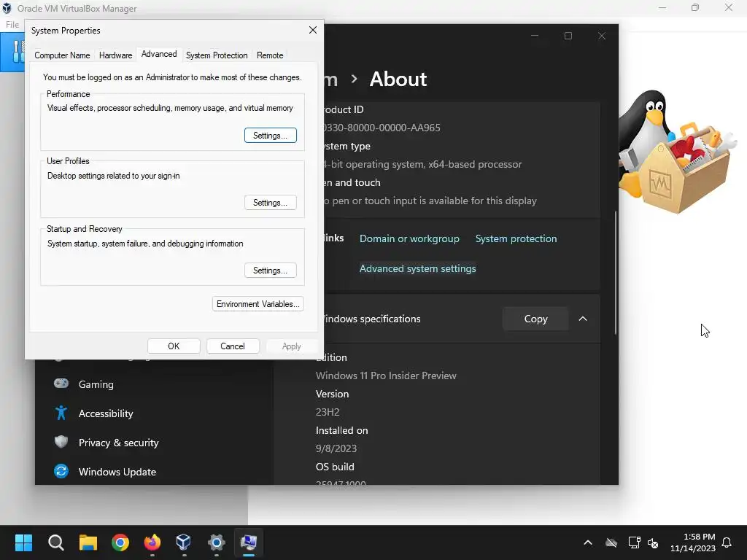Image resolution: width=747 pixels, height=560 pixels.
Task: Click the Settings window scrollbar
Action: point(616,273)
